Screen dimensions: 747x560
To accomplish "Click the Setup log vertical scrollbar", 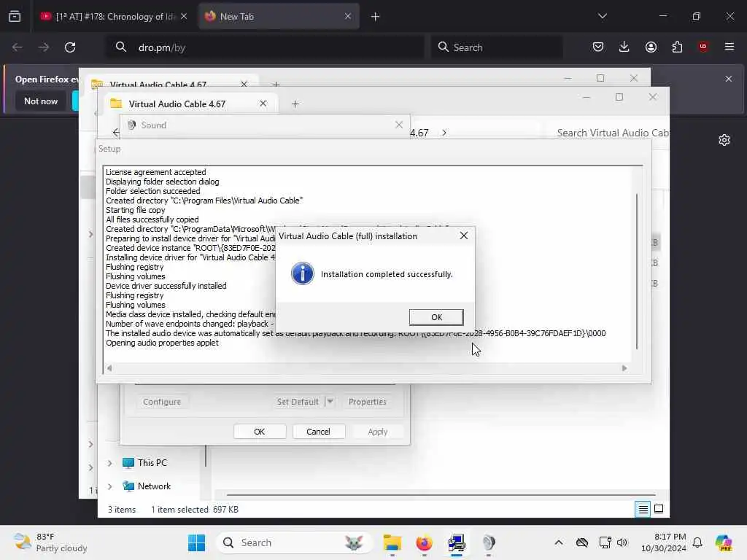I will point(636,271).
